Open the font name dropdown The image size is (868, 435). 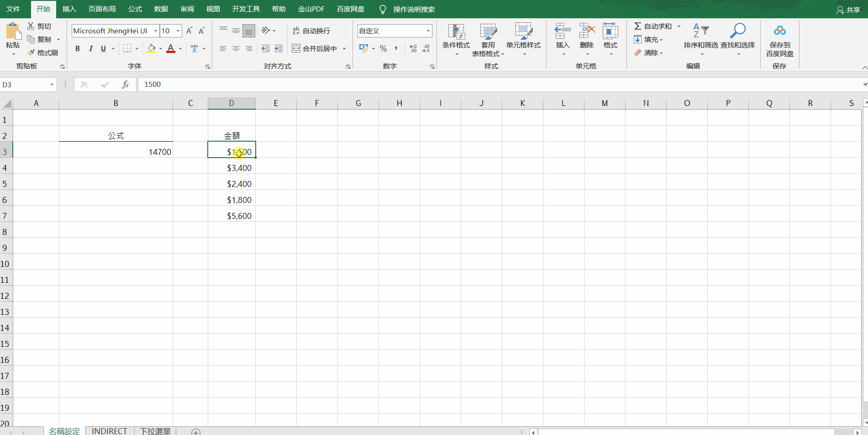(x=156, y=31)
